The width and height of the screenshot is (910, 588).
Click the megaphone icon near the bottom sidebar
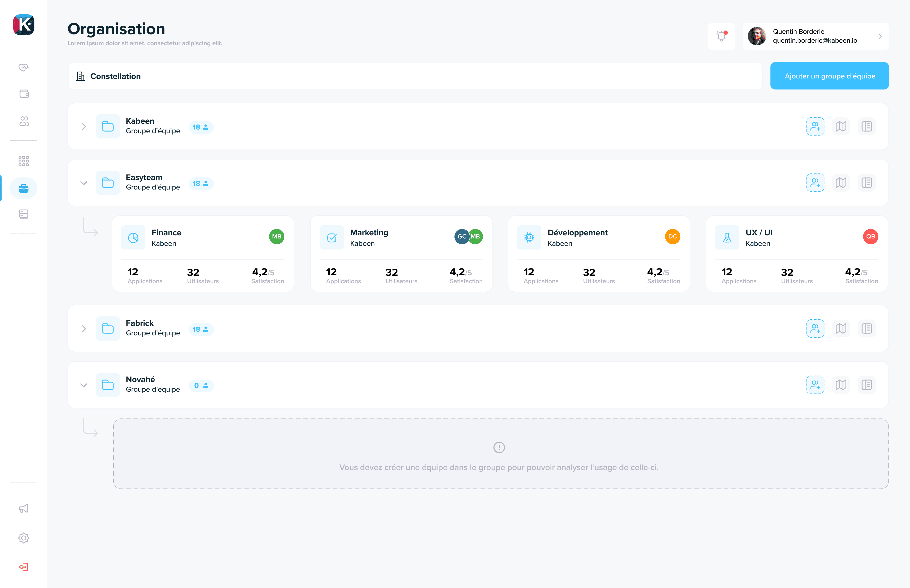click(x=24, y=508)
